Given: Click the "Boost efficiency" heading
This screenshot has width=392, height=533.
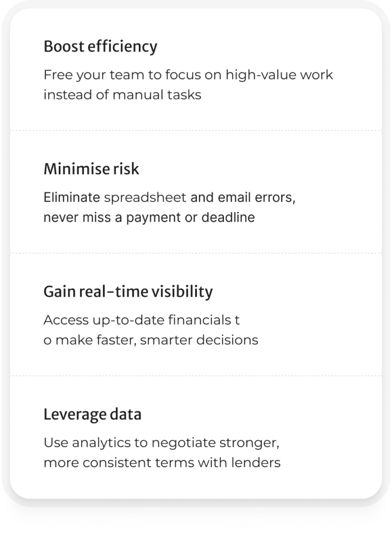Looking at the screenshot, I should (x=100, y=47).
